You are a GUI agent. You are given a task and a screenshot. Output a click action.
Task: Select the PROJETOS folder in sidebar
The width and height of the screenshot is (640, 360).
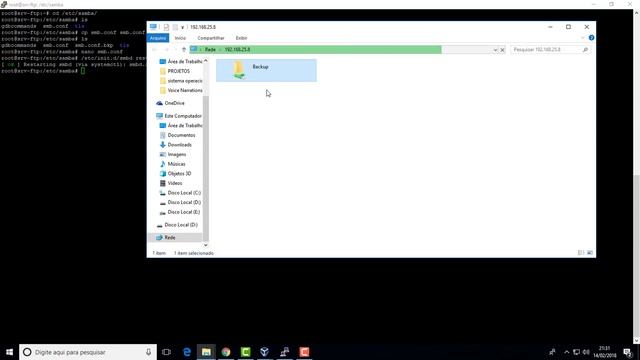[x=179, y=71]
